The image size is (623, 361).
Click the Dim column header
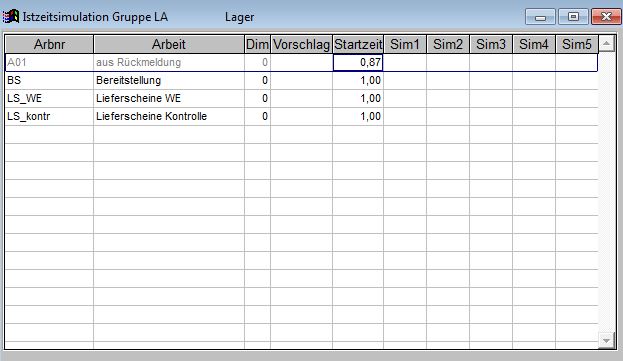(x=257, y=44)
